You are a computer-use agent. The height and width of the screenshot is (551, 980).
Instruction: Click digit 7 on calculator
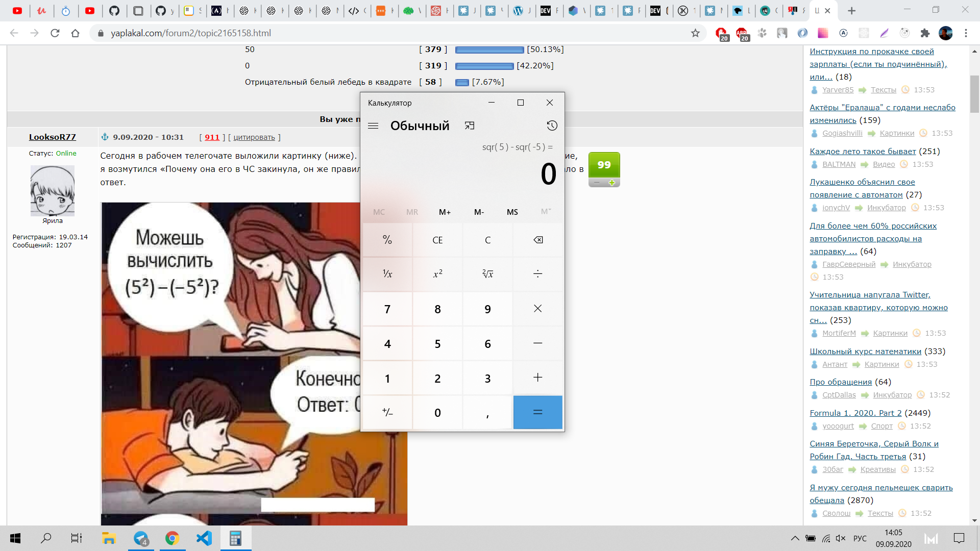pos(387,309)
